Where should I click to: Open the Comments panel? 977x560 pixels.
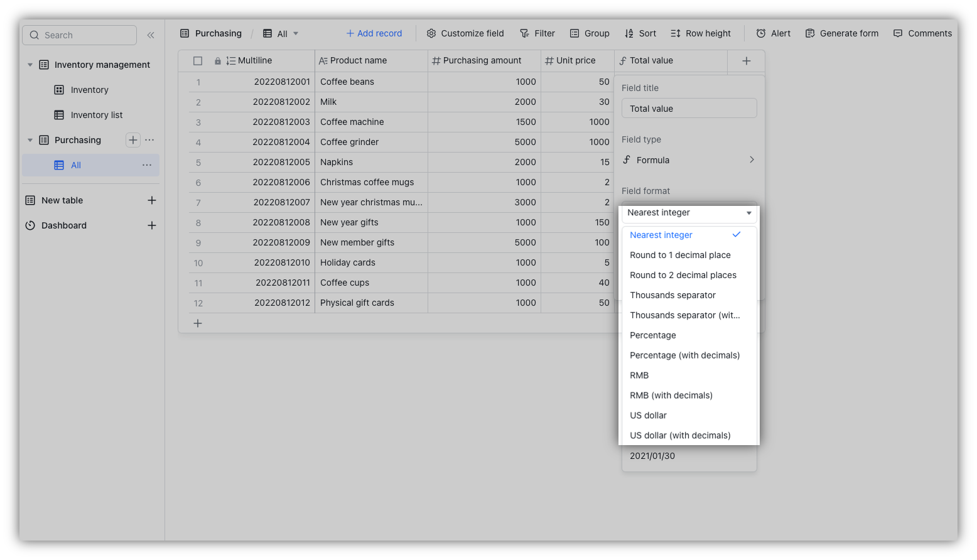click(898, 33)
